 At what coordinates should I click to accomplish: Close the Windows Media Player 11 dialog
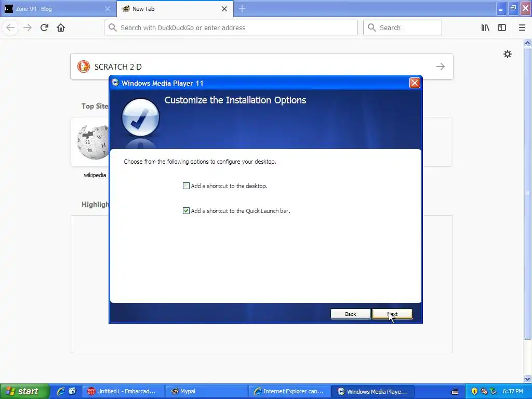pos(415,83)
